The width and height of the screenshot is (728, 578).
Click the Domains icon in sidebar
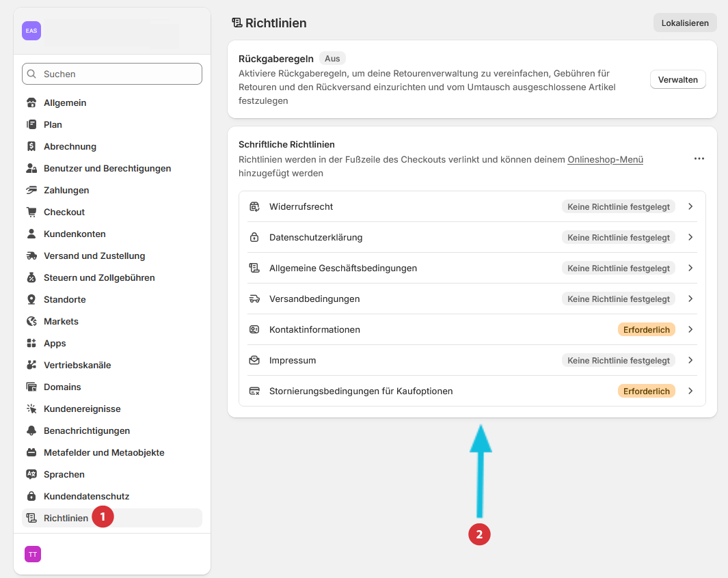31,387
